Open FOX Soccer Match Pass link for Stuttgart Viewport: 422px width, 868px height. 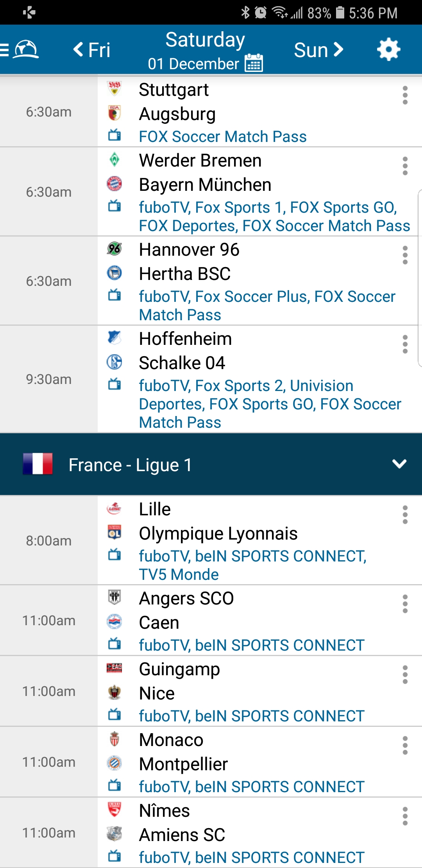click(x=223, y=137)
